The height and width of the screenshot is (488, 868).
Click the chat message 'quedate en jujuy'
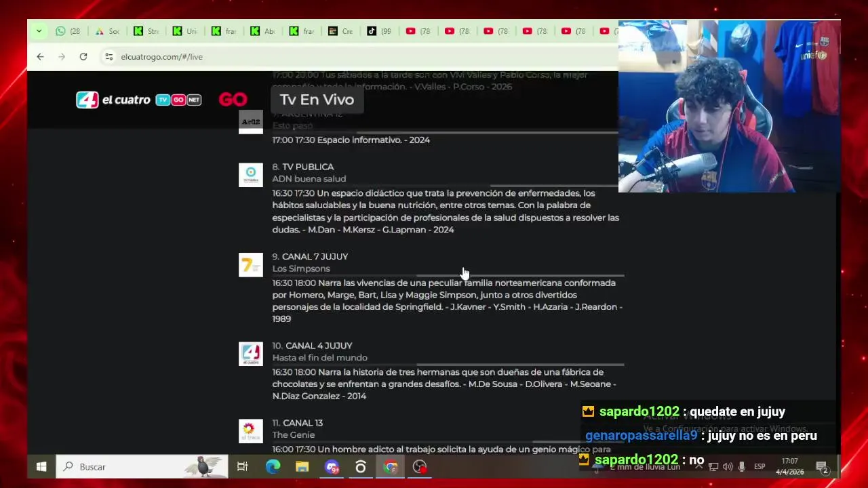pyautogui.click(x=737, y=411)
